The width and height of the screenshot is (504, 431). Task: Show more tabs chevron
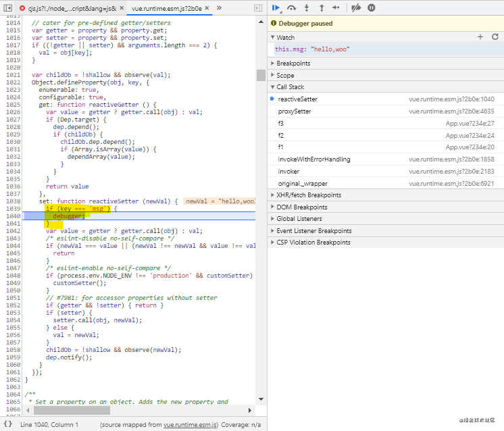(219, 7)
